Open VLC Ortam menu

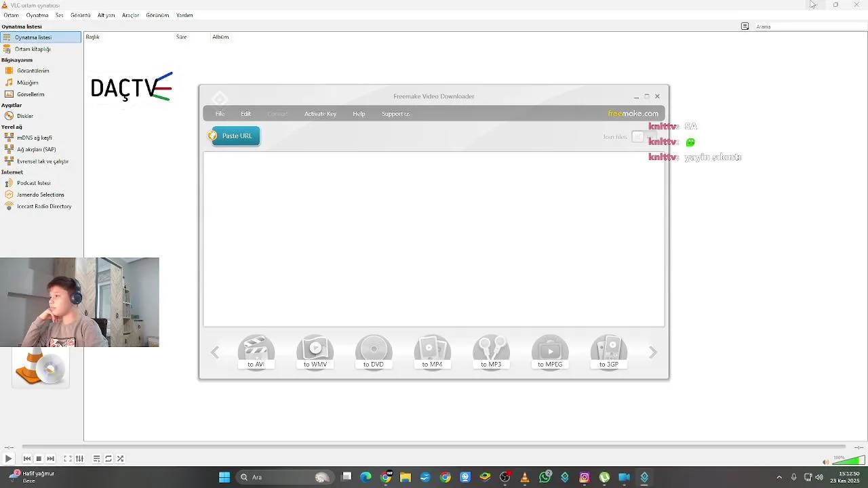(11, 15)
